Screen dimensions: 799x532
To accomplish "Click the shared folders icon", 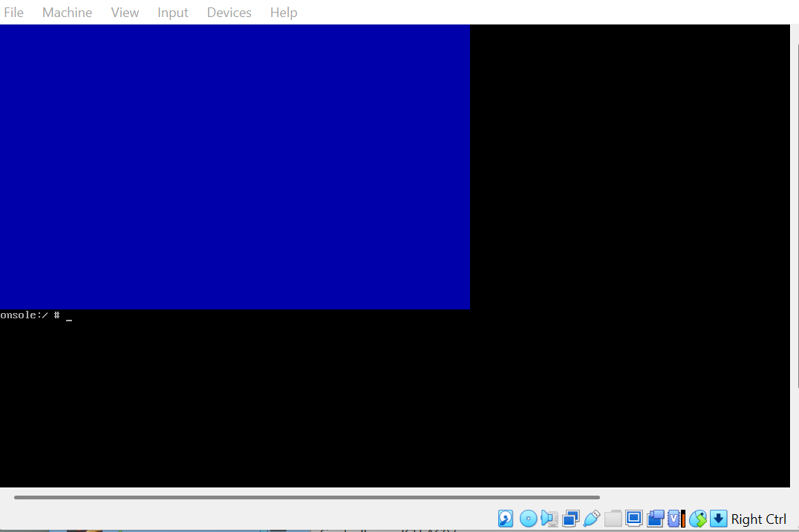I will point(613,519).
